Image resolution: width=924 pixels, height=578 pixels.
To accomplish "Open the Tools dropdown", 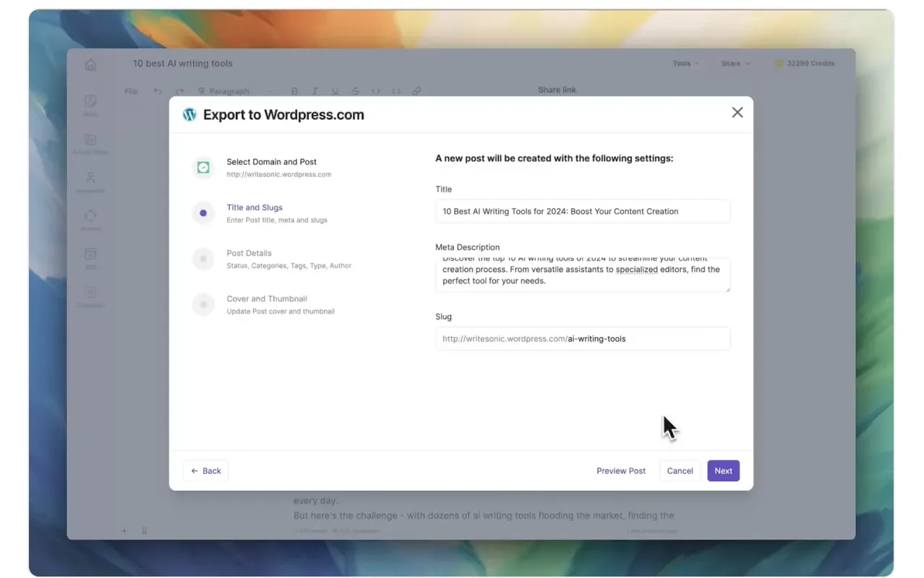I will [685, 64].
